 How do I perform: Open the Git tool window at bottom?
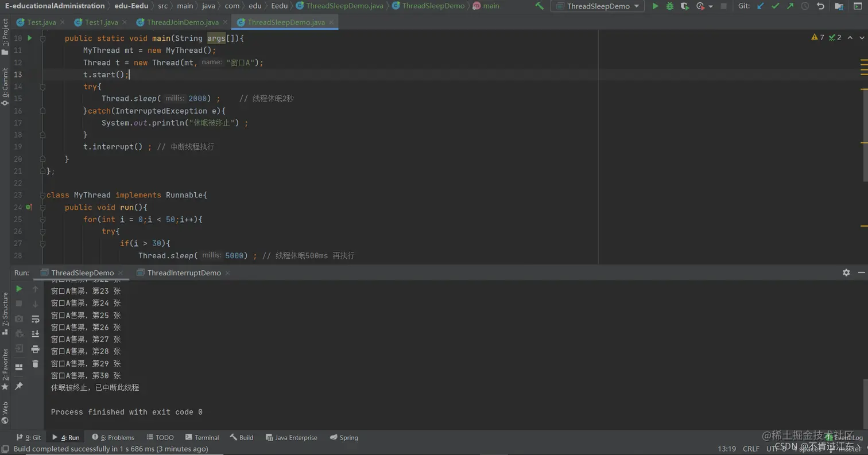tap(29, 437)
